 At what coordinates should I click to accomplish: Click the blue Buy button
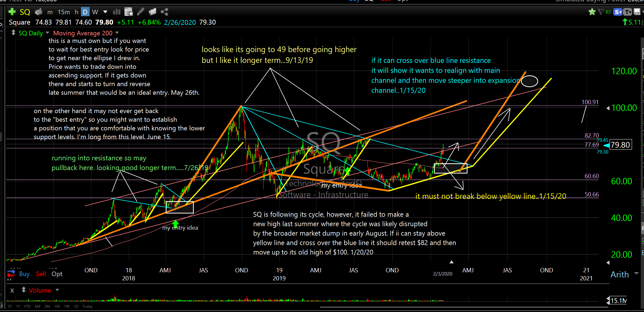pos(24,274)
